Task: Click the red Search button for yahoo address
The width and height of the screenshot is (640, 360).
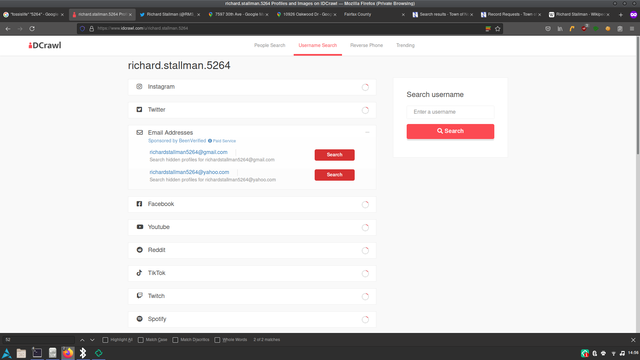Action: (334, 175)
